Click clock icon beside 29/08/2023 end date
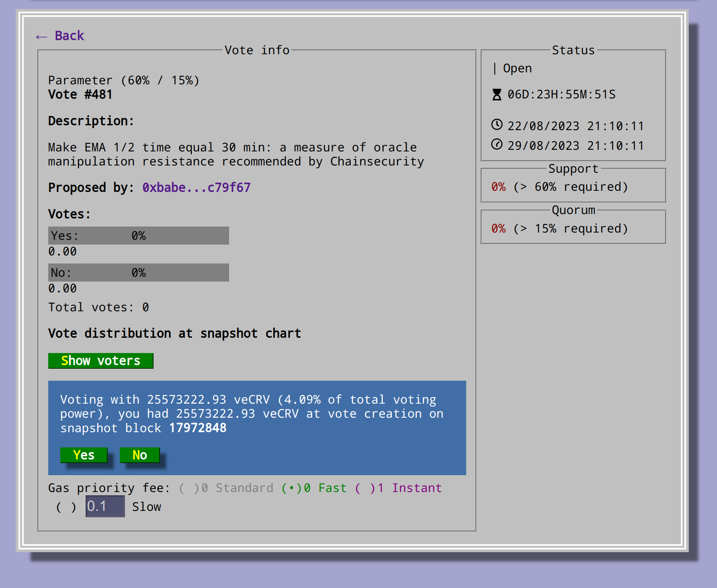717x588 pixels. pyautogui.click(x=497, y=145)
